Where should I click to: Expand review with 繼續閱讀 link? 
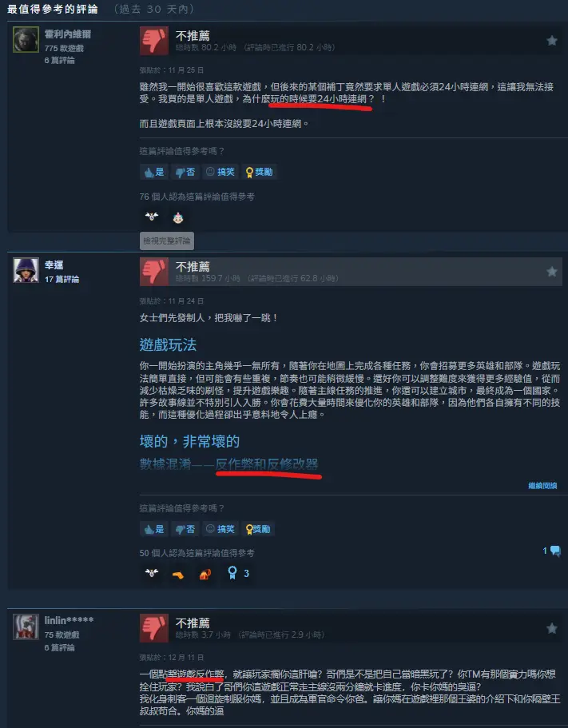542,486
